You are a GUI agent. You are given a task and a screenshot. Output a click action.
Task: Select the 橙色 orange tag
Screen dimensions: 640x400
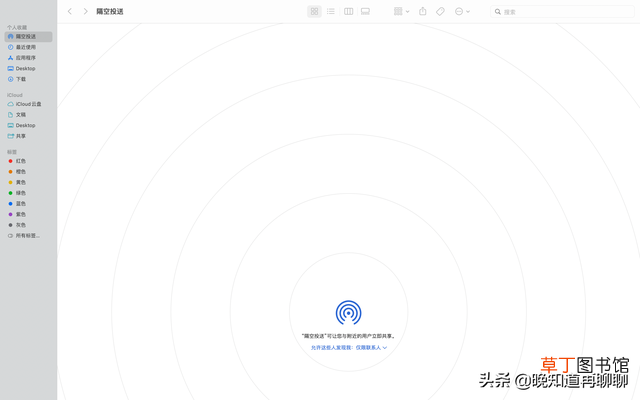click(x=29, y=172)
